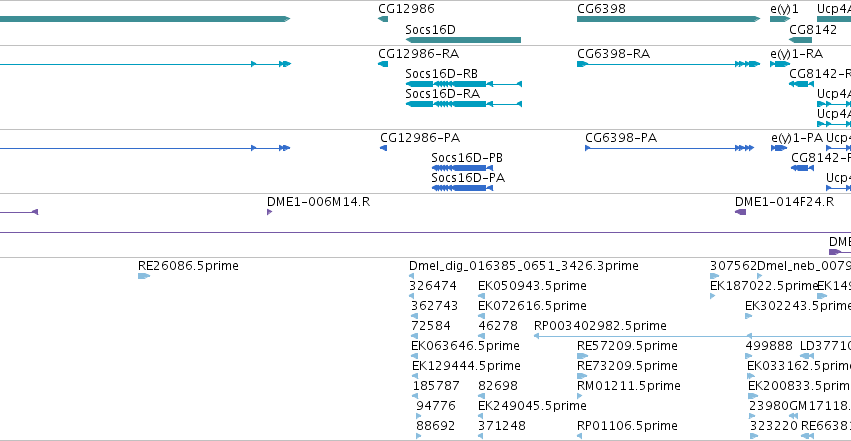Click EST 72584
Image resolution: width=851 pixels, height=441 pixels.
pos(415,336)
